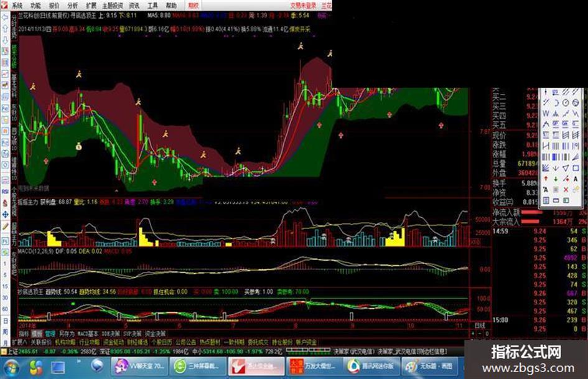Screen dimensions: 588x379
Task: Click the left arrow sidebar icon
Action: (x=5, y=17)
